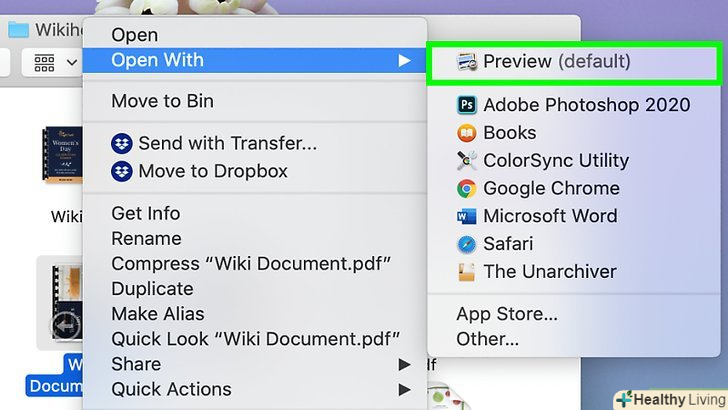The width and height of the screenshot is (728, 410).
Task: Expand the Quick Actions submenu arrow
Action: (x=404, y=390)
